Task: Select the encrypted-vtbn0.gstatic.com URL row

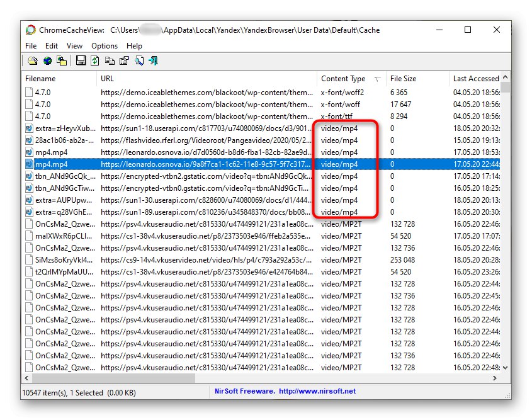Action: pyautogui.click(x=261, y=188)
